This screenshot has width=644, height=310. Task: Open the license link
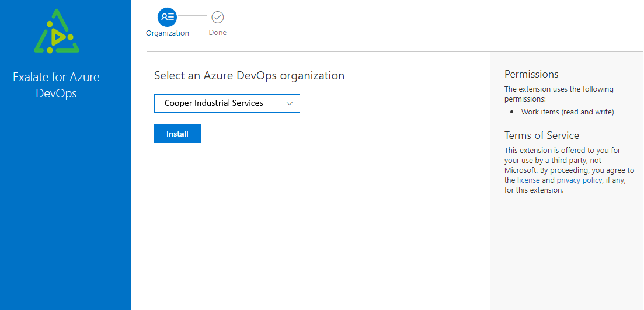(528, 180)
